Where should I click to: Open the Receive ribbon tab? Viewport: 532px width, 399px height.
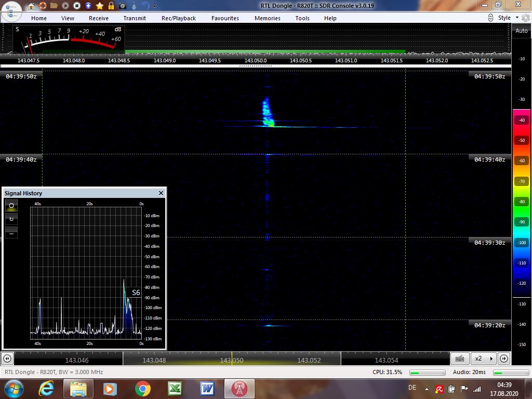[x=99, y=18]
